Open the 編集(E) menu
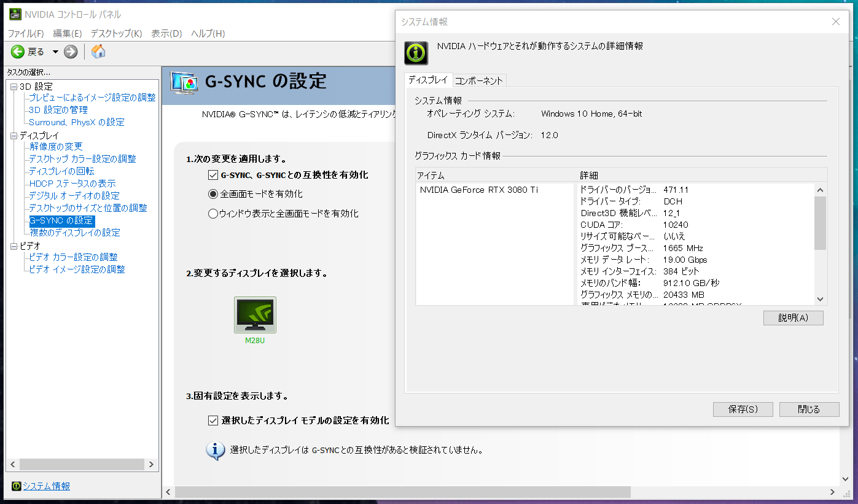This screenshot has height=504, width=858. pos(68,33)
